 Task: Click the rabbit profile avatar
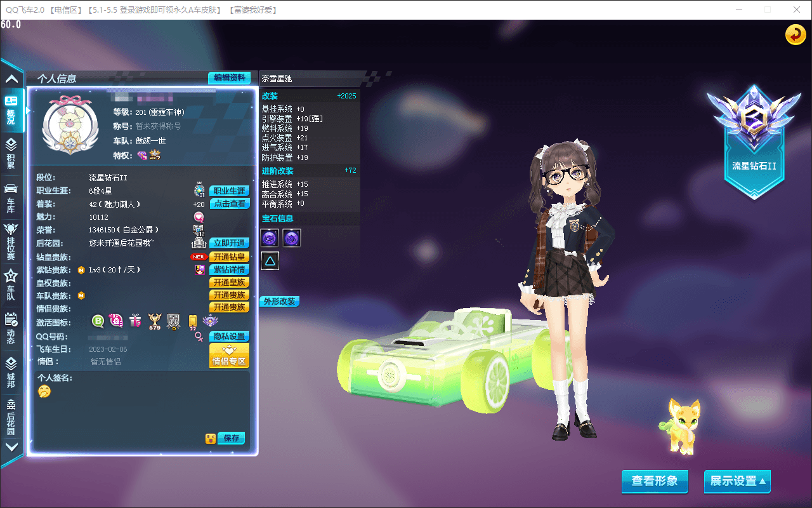click(x=70, y=126)
